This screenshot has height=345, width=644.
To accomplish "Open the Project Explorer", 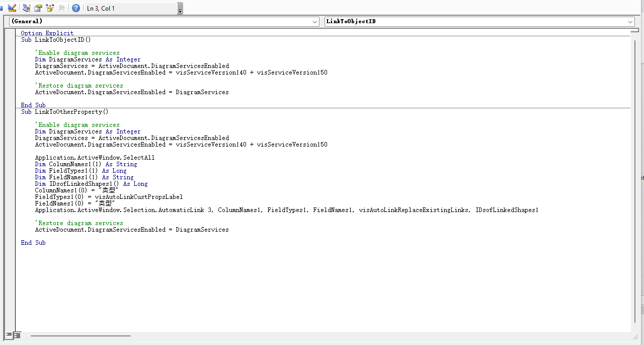I will click(27, 8).
